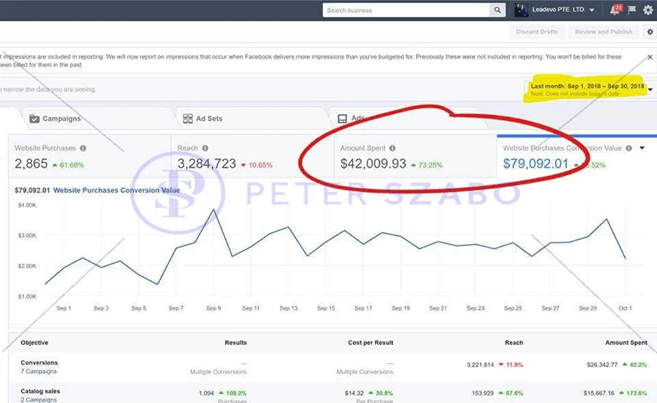The height and width of the screenshot is (403, 657).
Task: Click info icon beside Amount Spent
Action: (x=392, y=148)
